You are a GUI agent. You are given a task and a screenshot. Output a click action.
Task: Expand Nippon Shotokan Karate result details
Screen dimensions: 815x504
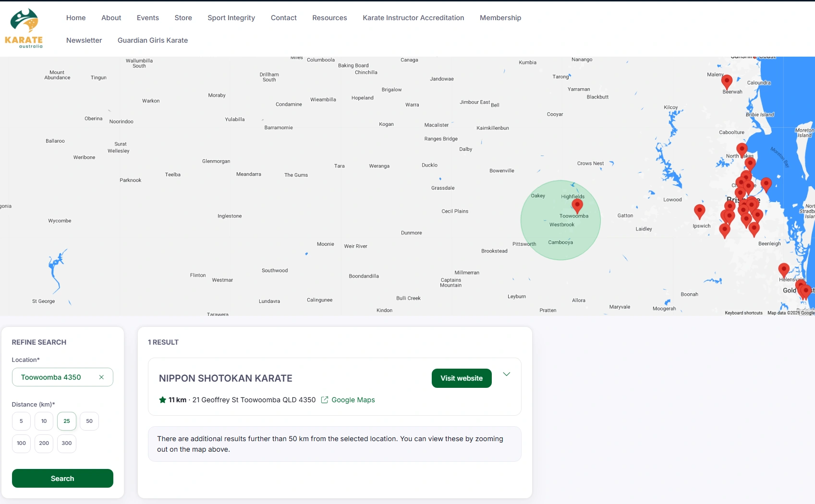pos(506,374)
